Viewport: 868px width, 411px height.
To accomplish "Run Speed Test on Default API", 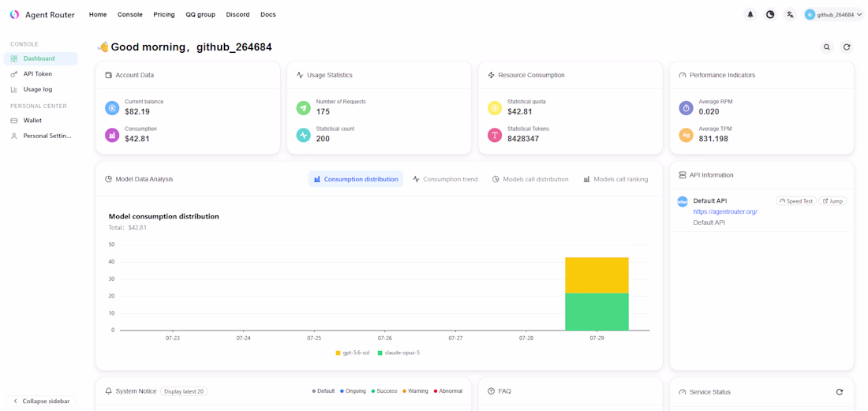I will point(796,201).
